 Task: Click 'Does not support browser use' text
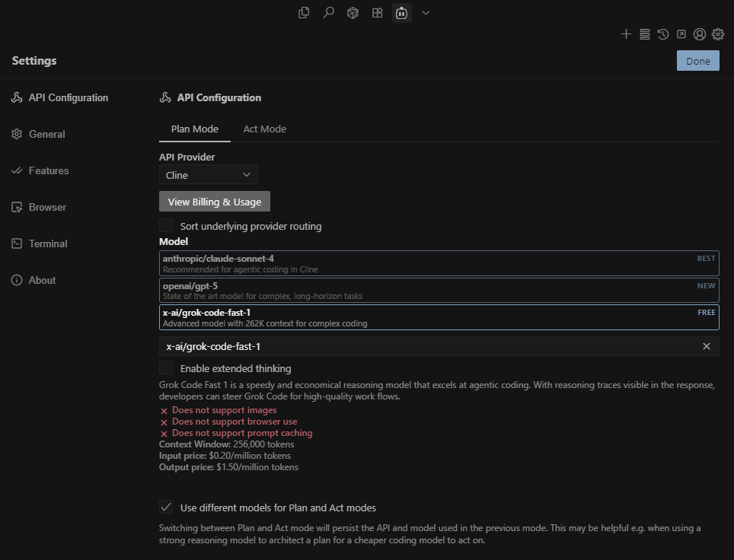pos(235,422)
